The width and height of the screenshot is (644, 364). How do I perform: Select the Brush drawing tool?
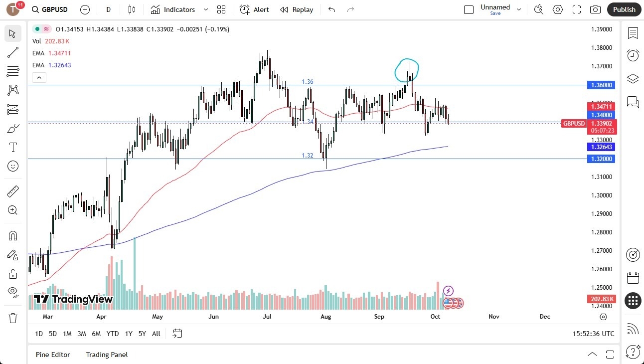(13, 128)
